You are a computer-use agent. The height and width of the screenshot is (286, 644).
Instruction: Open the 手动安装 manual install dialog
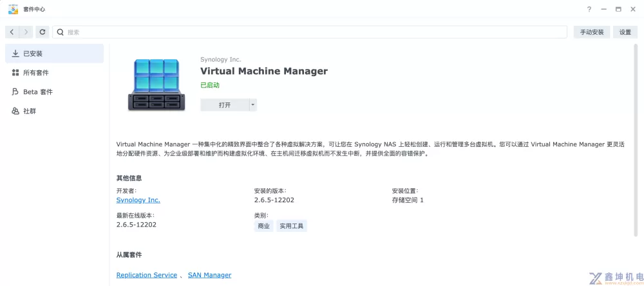tap(592, 32)
